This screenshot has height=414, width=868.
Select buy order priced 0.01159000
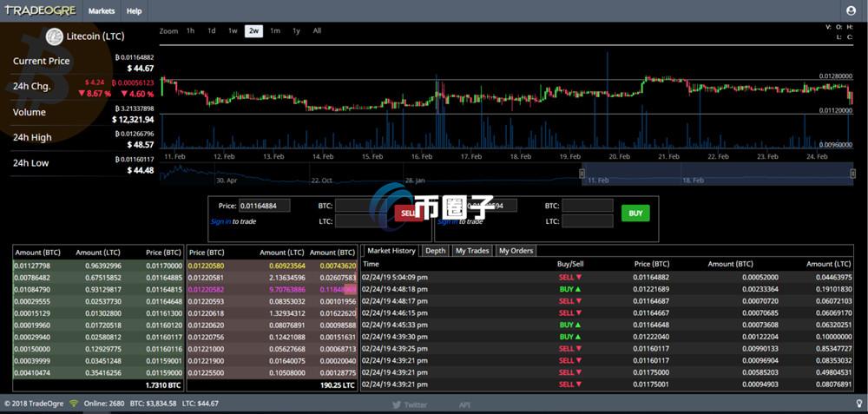tap(98, 372)
